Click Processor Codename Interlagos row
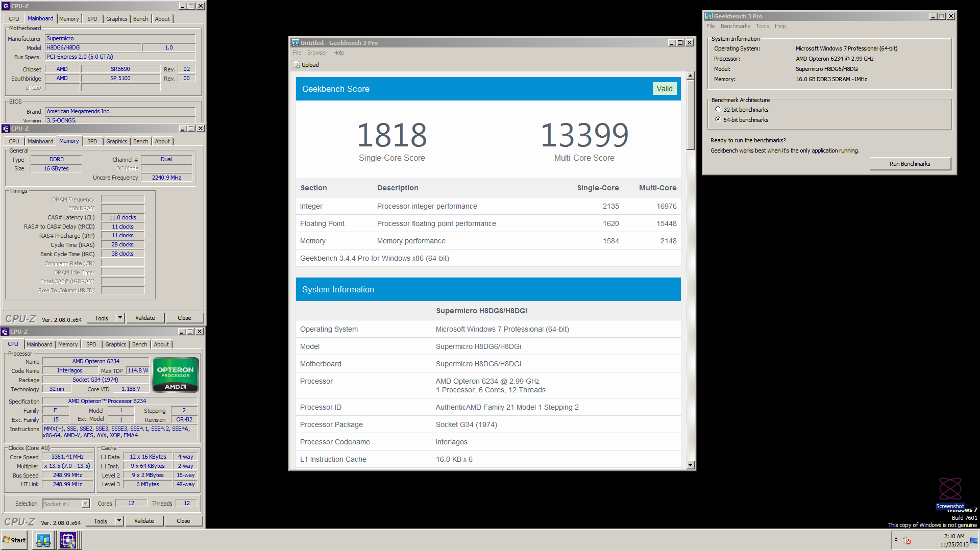This screenshot has height=551, width=980. click(488, 442)
